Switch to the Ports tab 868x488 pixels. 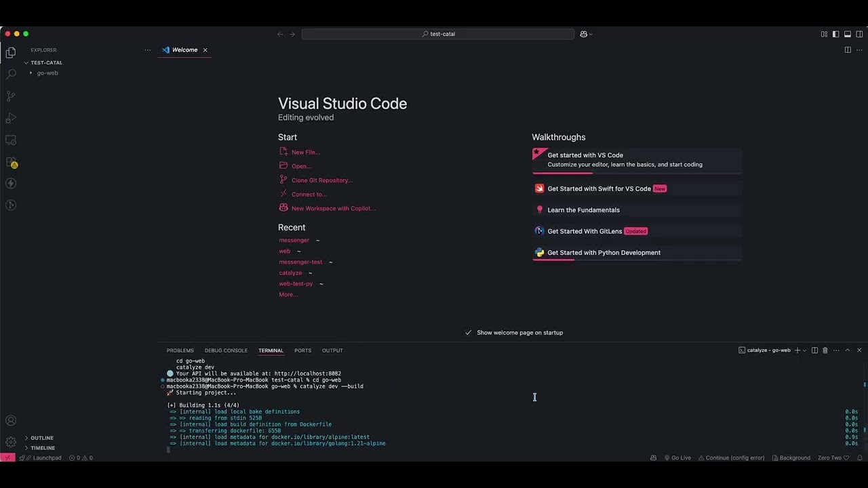tap(303, 350)
